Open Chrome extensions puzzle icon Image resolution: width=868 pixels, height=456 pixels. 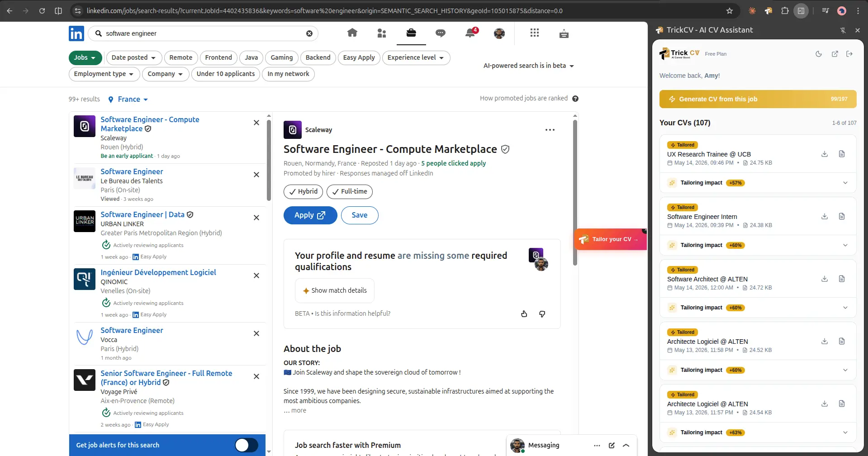click(x=785, y=11)
